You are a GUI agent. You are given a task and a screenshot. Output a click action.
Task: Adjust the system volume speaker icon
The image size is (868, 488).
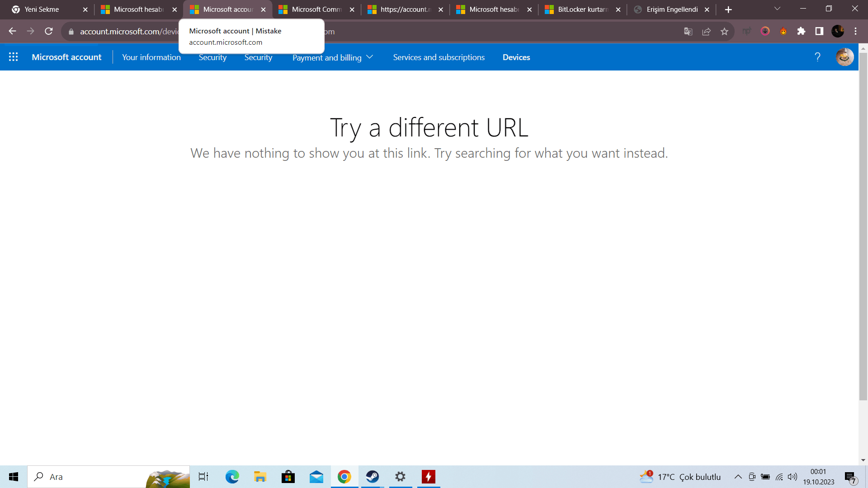coord(793,477)
